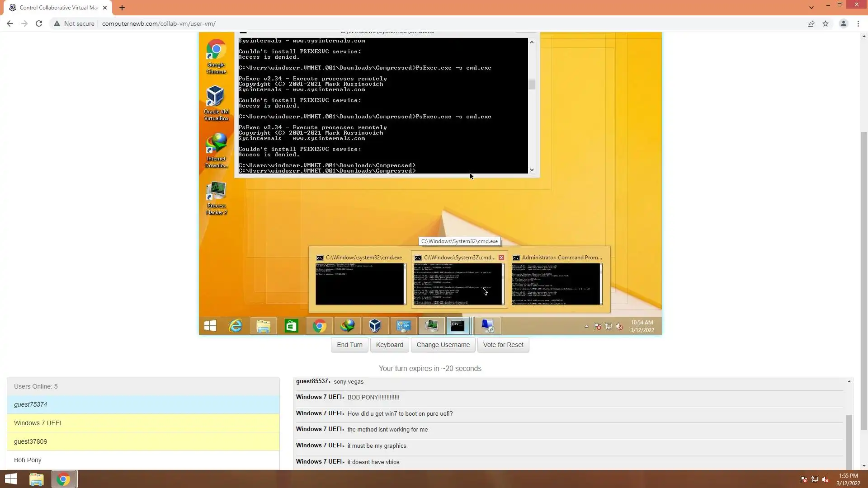Image resolution: width=868 pixels, height=488 pixels.
Task: Open Chrome tab search dropdown
Action: [x=811, y=7]
